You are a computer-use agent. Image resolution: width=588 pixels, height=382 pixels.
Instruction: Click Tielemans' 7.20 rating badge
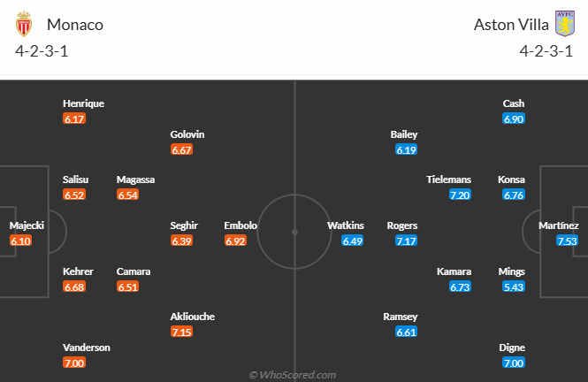click(x=460, y=195)
